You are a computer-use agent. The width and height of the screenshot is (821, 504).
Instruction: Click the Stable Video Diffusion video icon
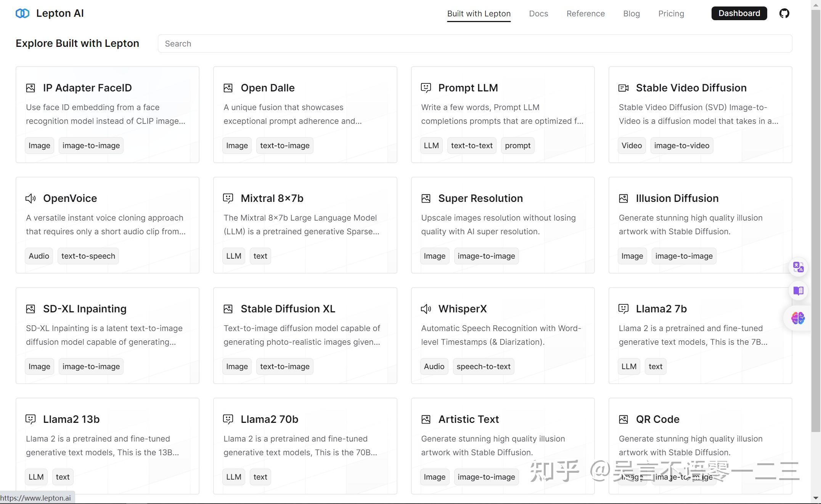[x=623, y=88]
